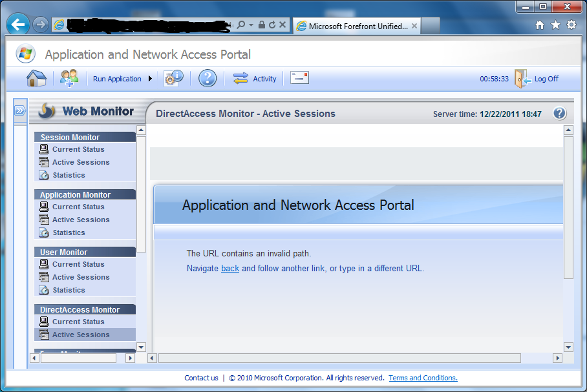Click the main content vertical scrollbar thumb
This screenshot has height=392, width=587.
pos(568,207)
